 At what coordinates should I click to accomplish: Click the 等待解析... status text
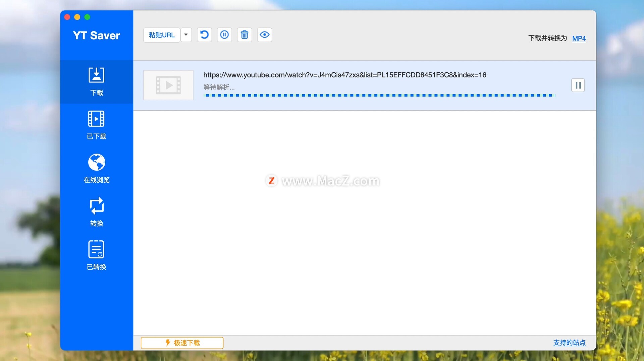[219, 87]
